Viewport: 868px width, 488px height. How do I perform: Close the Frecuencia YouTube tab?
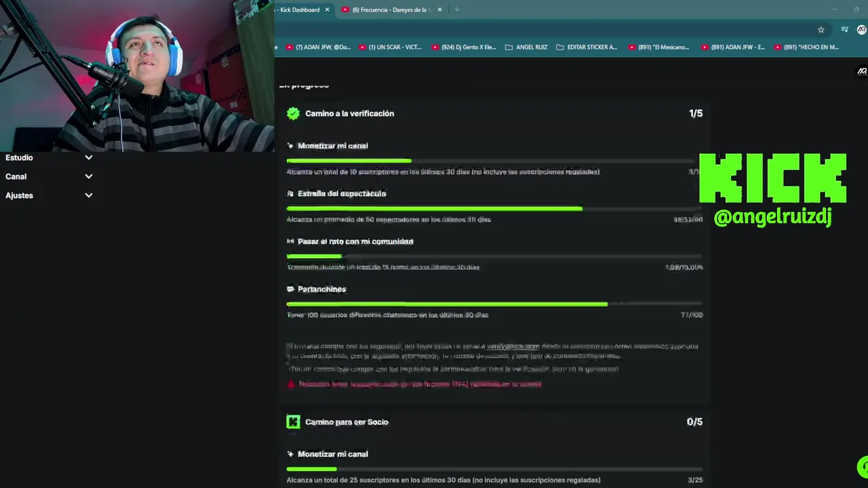pos(439,9)
